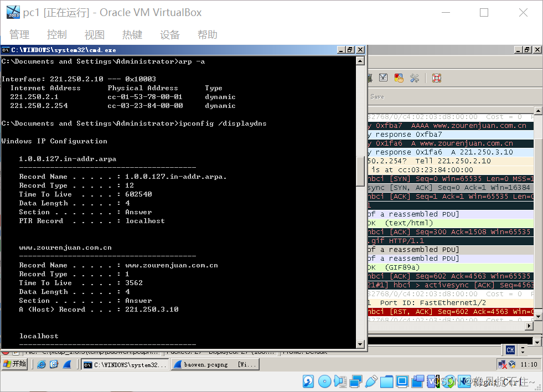Click the 开始 Start button
Image resolution: width=543 pixels, height=392 pixels.
[x=14, y=364]
